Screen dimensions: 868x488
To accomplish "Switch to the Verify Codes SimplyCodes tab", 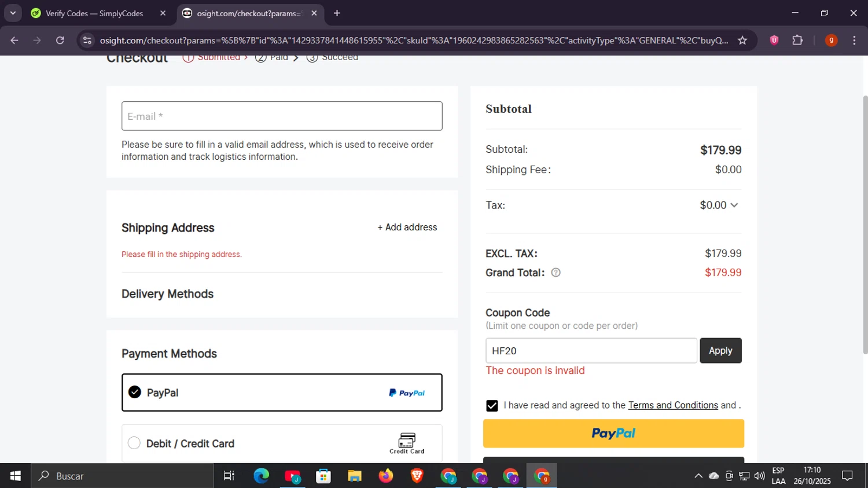I will [x=94, y=13].
